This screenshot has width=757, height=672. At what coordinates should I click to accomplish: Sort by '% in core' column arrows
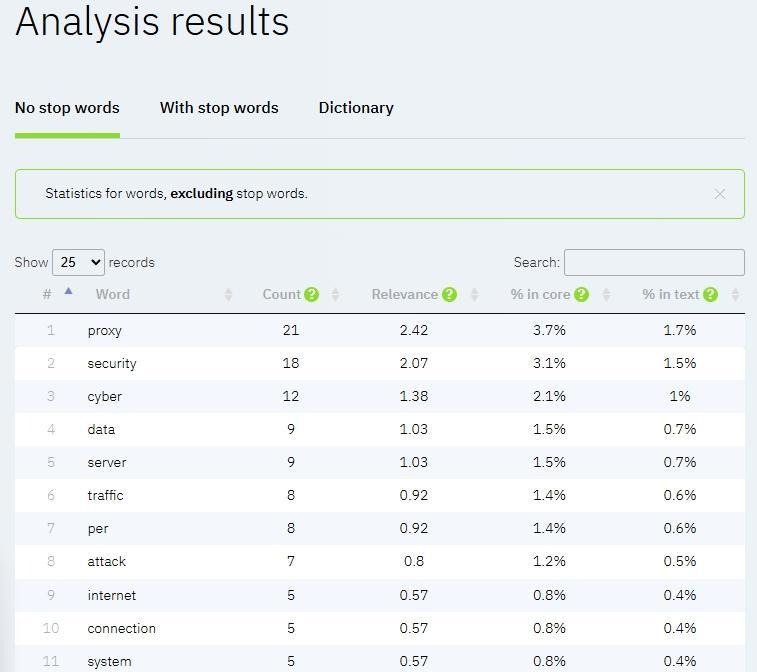coord(606,294)
